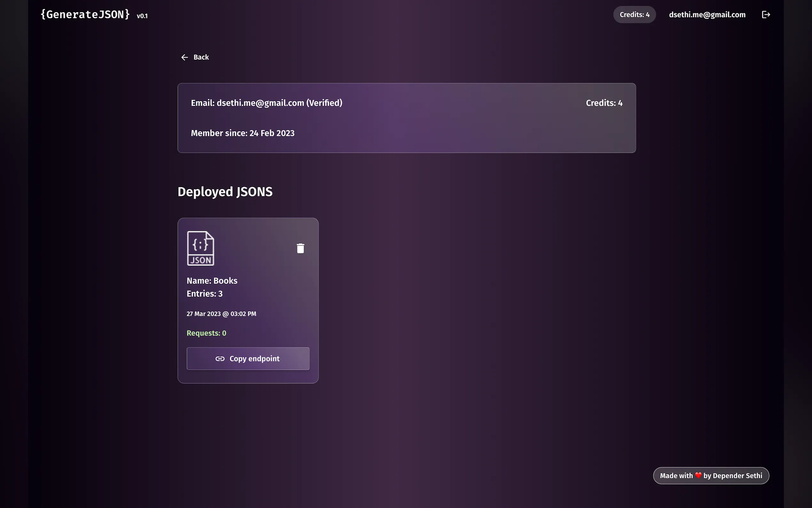Click the JSON file icon on card
This screenshot has width=812, height=508.
tap(200, 248)
